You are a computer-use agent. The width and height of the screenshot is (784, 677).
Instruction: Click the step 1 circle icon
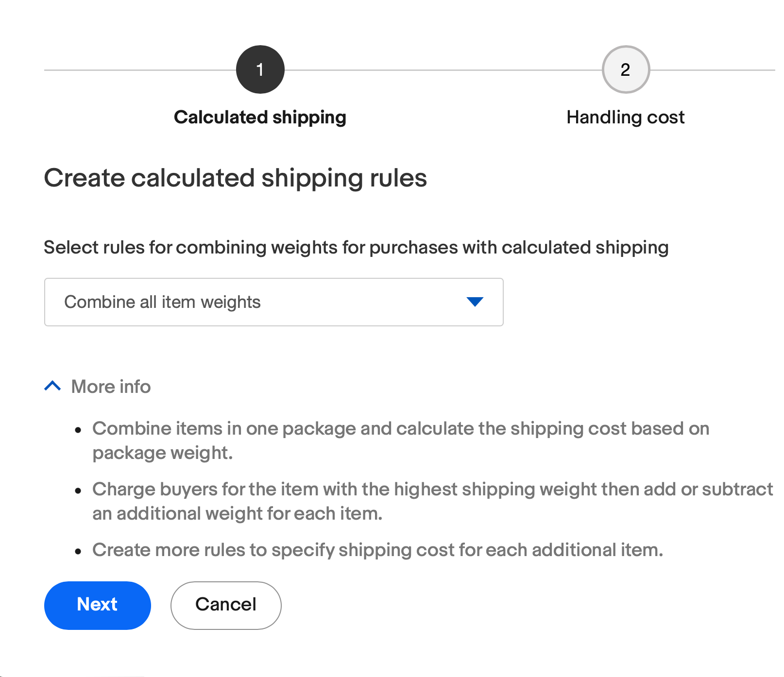pyautogui.click(x=260, y=69)
